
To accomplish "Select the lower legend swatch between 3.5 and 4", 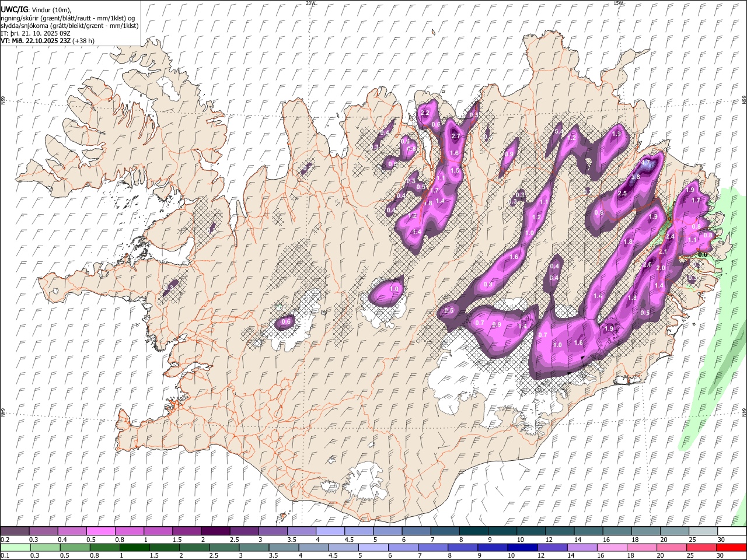I will pyautogui.click(x=284, y=548).
